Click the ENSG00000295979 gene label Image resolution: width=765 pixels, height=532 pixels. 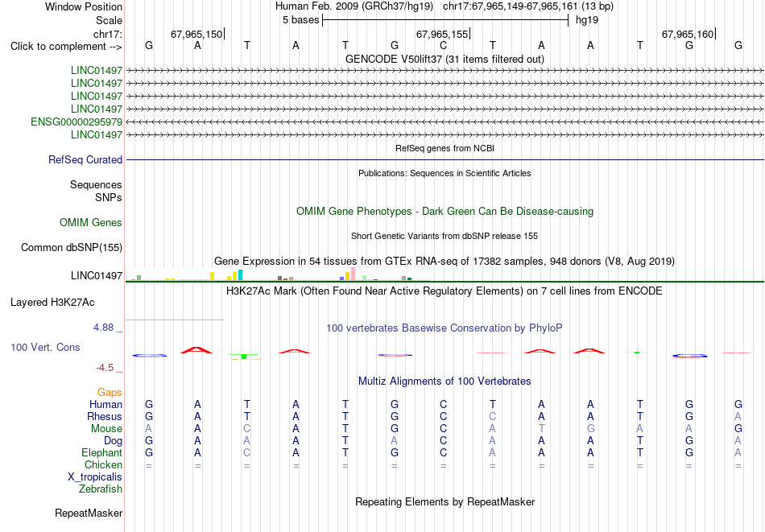(x=76, y=122)
